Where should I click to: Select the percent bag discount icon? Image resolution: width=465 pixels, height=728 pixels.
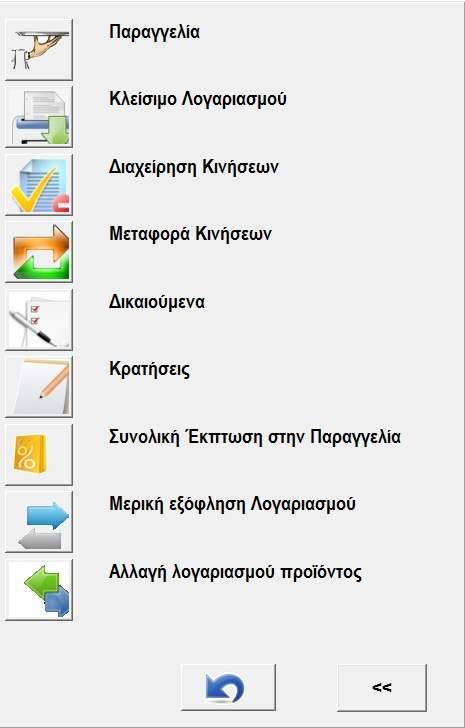[x=39, y=455]
